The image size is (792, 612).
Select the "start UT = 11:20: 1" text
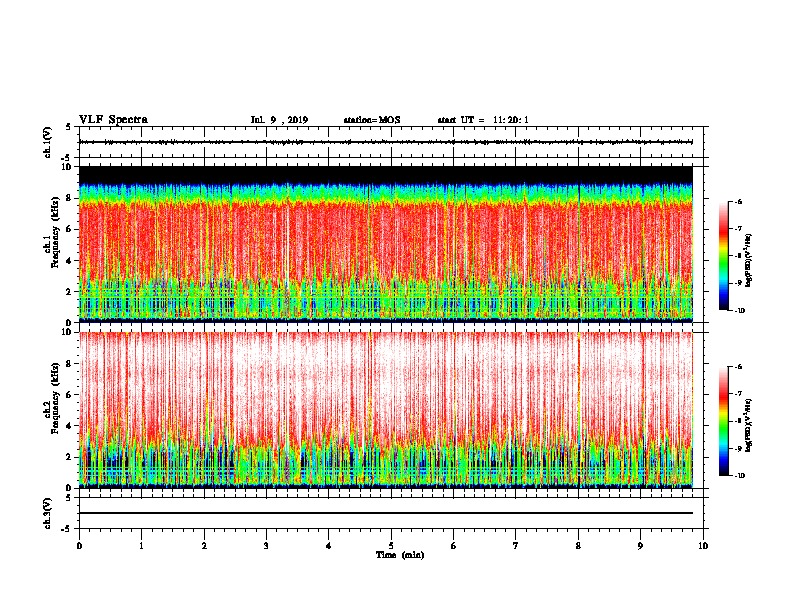tap(483, 120)
